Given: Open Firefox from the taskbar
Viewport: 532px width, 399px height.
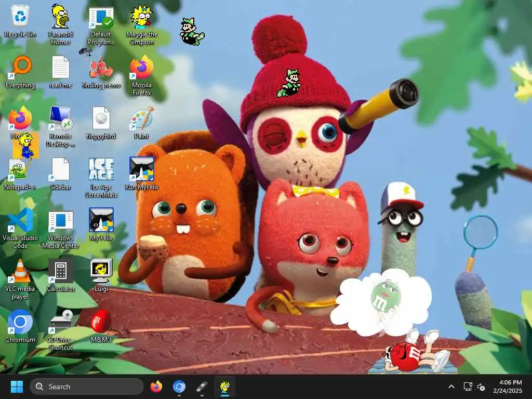Looking at the screenshot, I should point(156,387).
